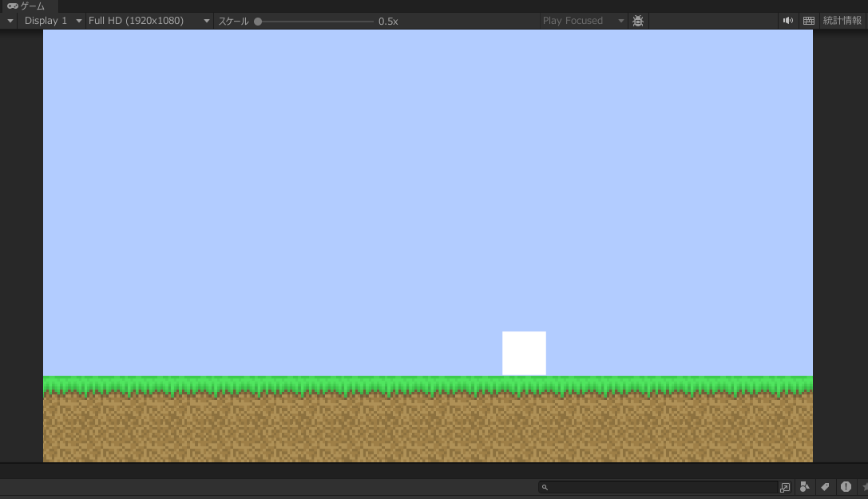Click the search by label tag icon
This screenshot has width=868, height=499.
826,487
